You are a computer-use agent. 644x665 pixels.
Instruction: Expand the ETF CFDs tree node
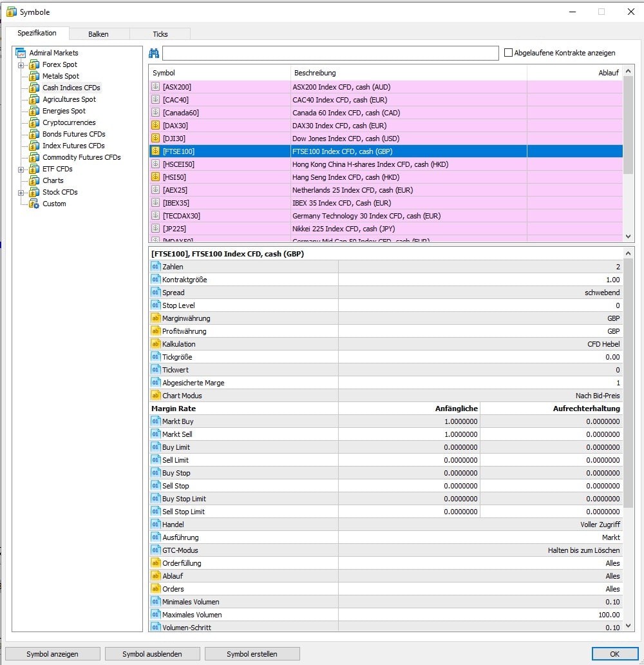[21, 169]
